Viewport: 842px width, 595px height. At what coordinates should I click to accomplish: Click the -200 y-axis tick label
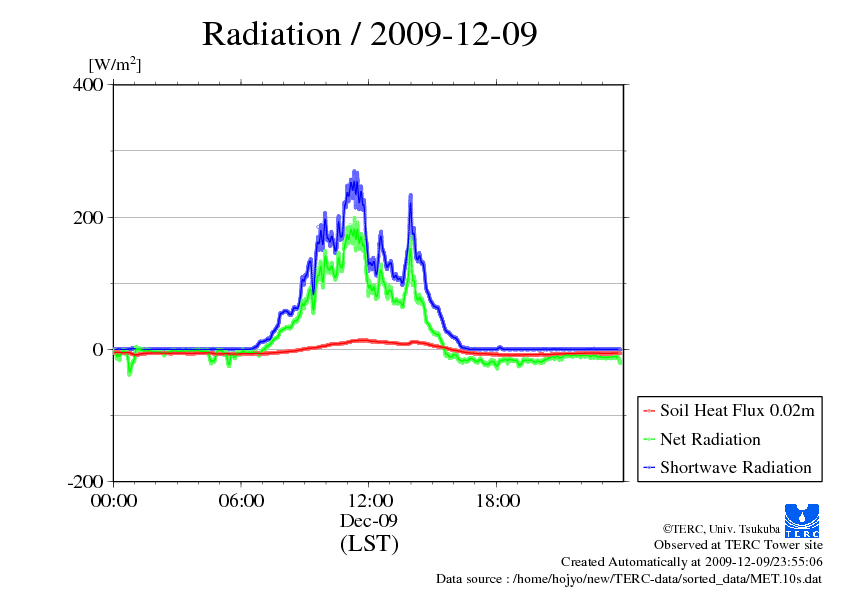[x=87, y=482]
